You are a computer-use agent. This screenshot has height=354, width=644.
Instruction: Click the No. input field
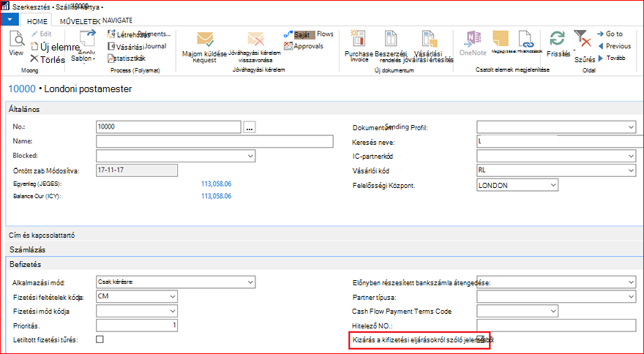pyautogui.click(x=168, y=127)
